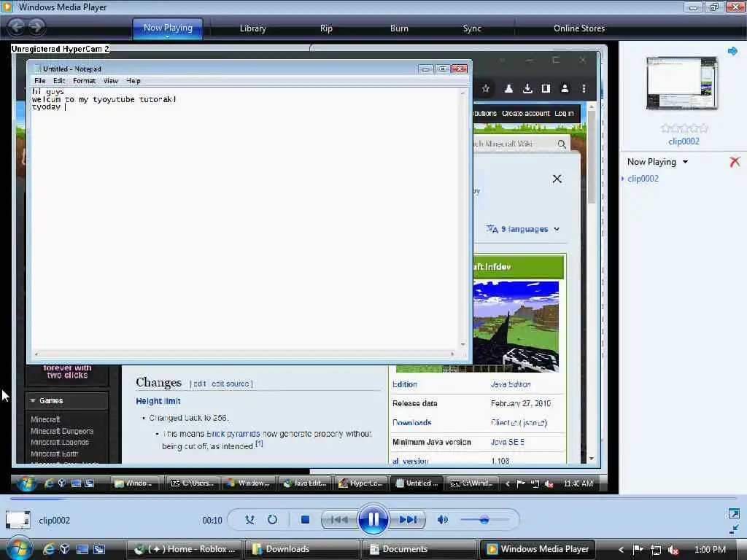The image size is (747, 560).
Task: Open the Documents taskbar window
Action: point(419,549)
